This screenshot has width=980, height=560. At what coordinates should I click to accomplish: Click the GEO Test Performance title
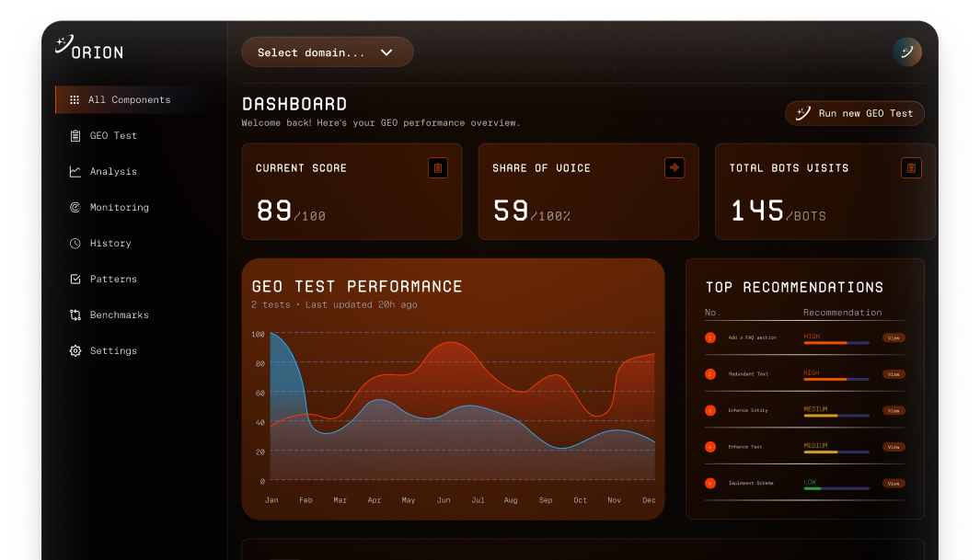tap(357, 287)
